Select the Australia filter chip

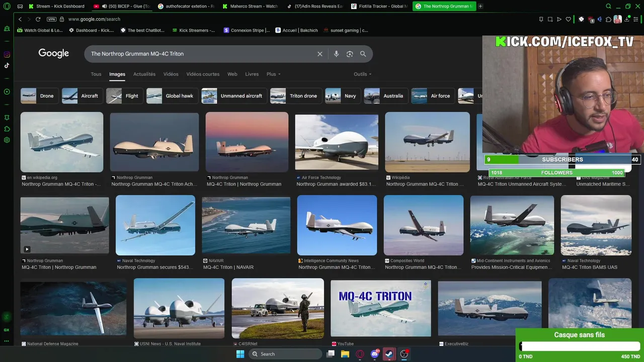tap(386, 96)
